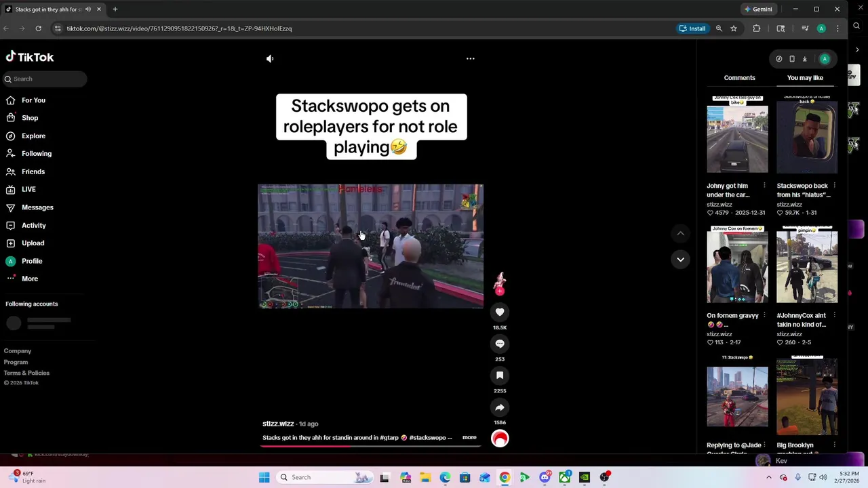Mute the video with the speaker icon
The width and height of the screenshot is (868, 488).
point(270,59)
